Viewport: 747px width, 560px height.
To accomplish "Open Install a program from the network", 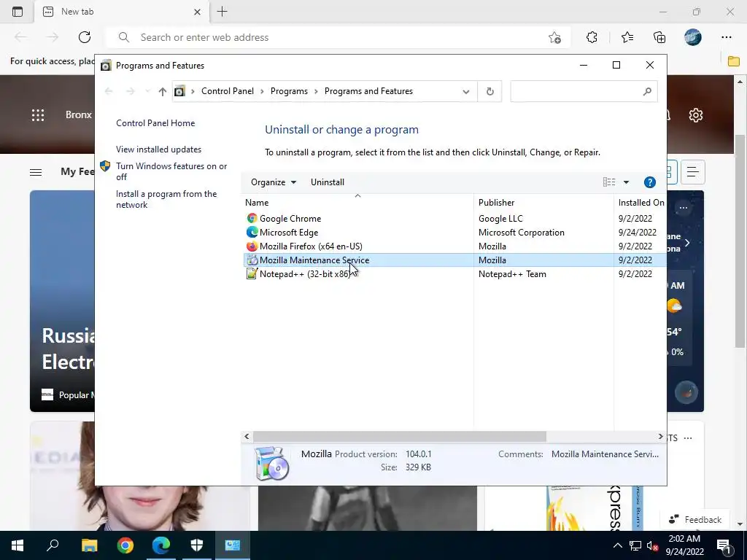I will click(x=166, y=200).
